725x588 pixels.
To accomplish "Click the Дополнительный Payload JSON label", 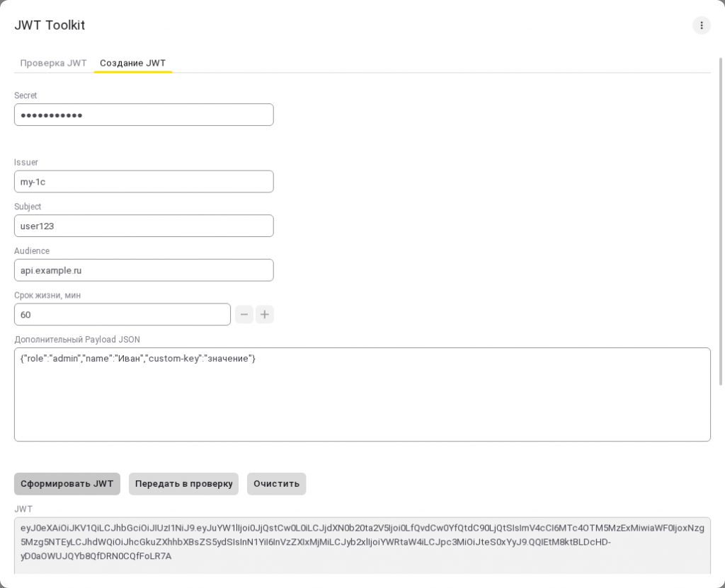I will click(x=77, y=340).
